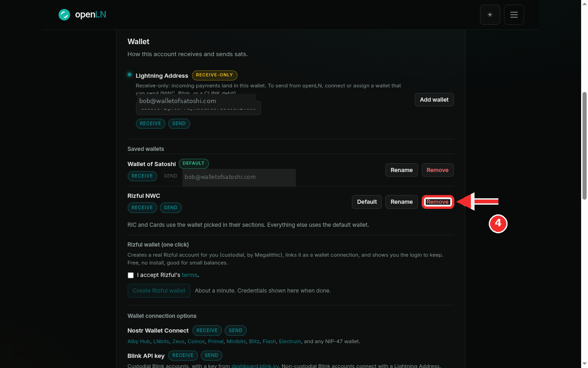Rename the Wallet of Satoshi wallet
588x368 pixels.
point(401,170)
